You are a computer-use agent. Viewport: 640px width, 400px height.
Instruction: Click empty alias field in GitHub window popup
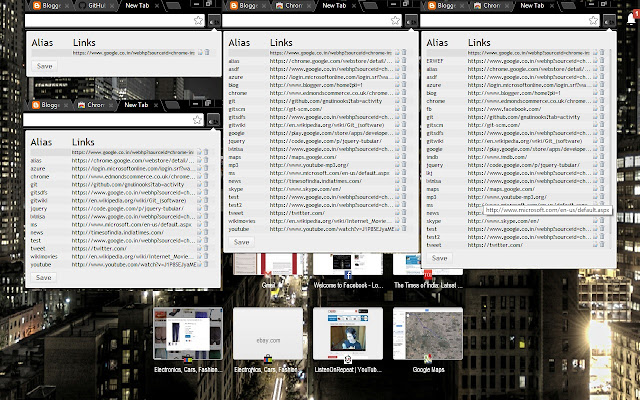(x=51, y=53)
